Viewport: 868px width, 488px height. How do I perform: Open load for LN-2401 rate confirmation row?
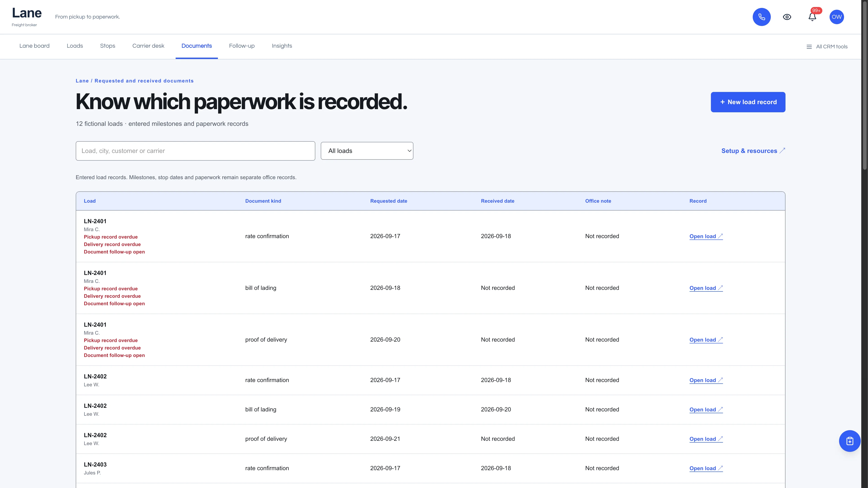(x=706, y=236)
